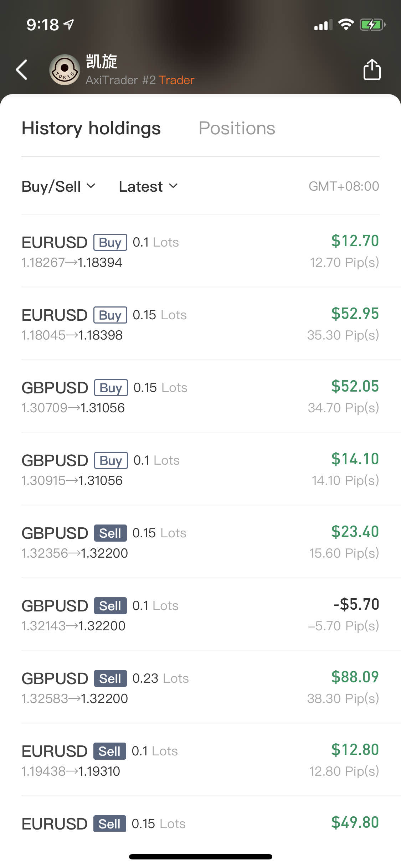Open the Latest sort dropdown
The height and width of the screenshot is (868, 401).
148,186
